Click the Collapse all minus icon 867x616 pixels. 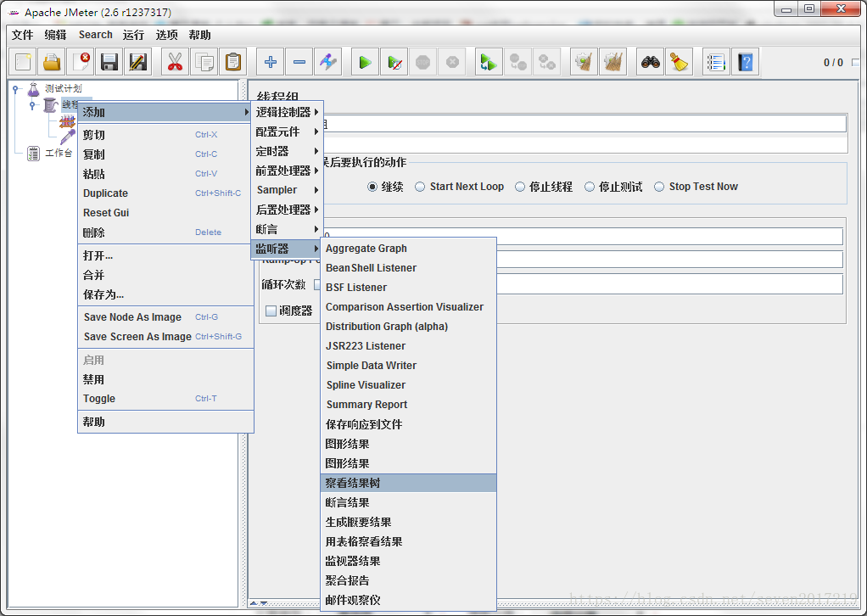point(299,62)
